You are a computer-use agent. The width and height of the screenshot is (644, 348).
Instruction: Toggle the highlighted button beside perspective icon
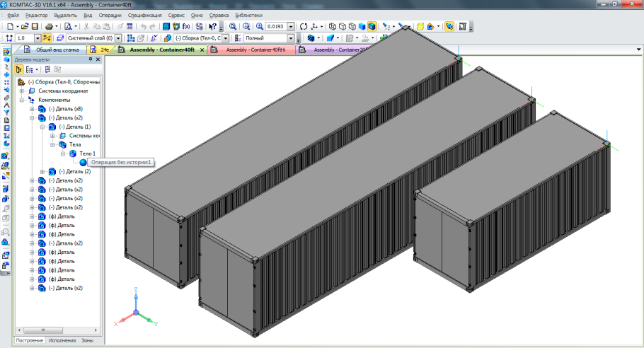[449, 26]
